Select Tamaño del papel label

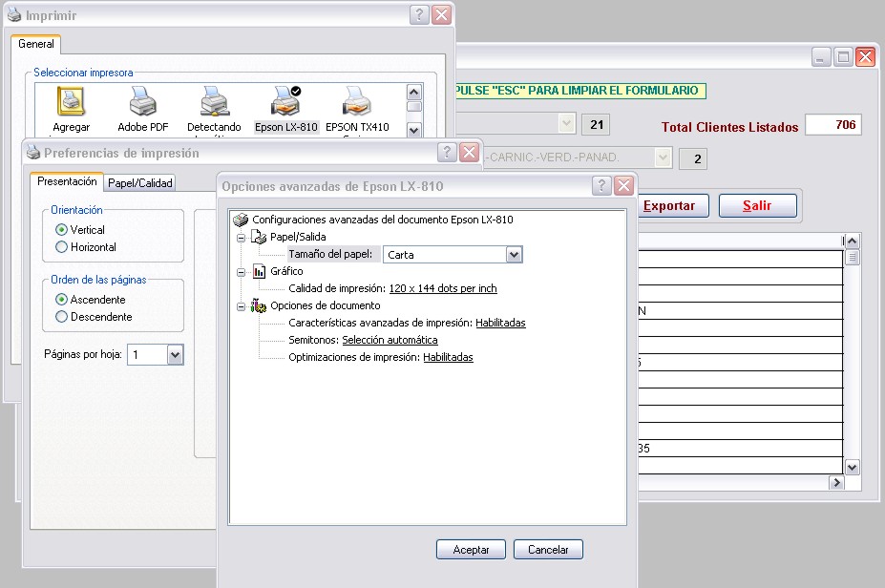330,254
